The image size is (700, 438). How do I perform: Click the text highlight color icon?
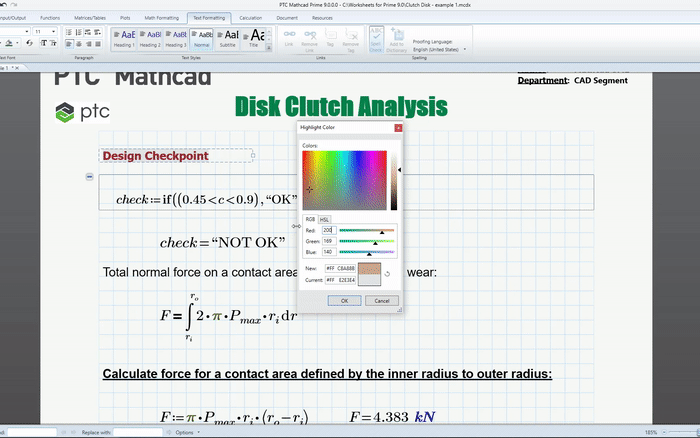pos(8,43)
